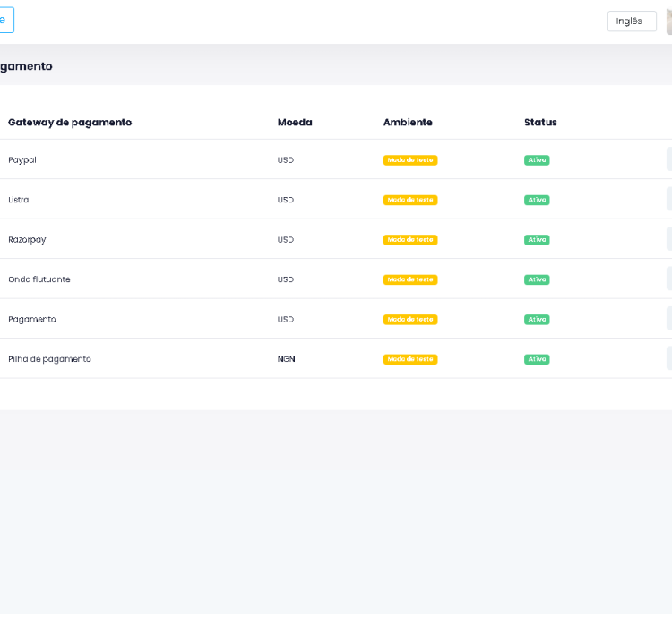Click the NGN currency in Pilha de pagamento row
Image resolution: width=672 pixels, height=618 pixels.
286,359
